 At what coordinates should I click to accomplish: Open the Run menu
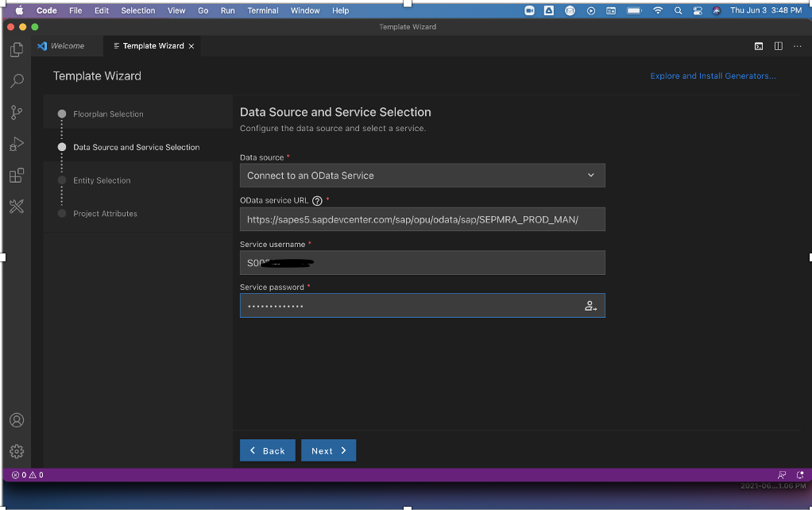click(227, 10)
